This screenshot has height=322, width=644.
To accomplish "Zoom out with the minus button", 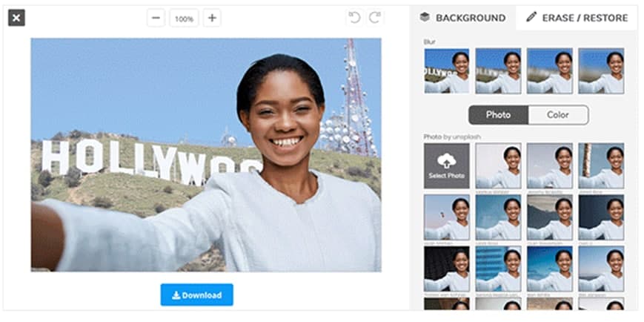I will [x=156, y=18].
